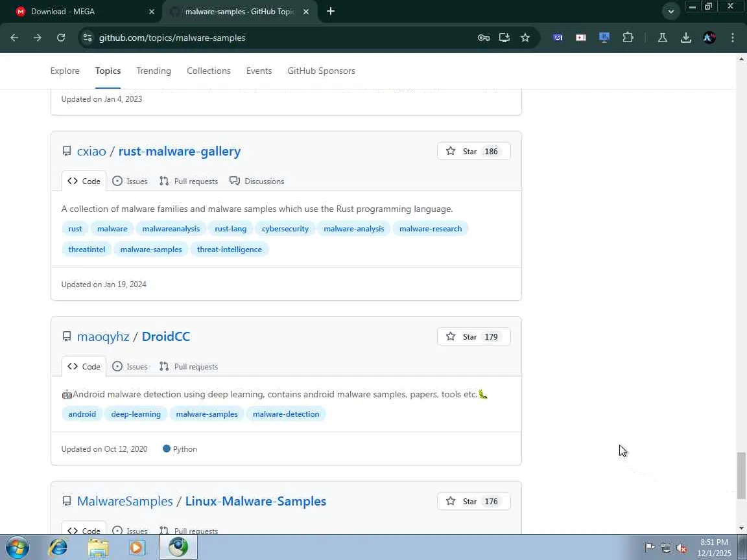Star the rust-malware-gallery repository
747x560 pixels.
coord(473,152)
